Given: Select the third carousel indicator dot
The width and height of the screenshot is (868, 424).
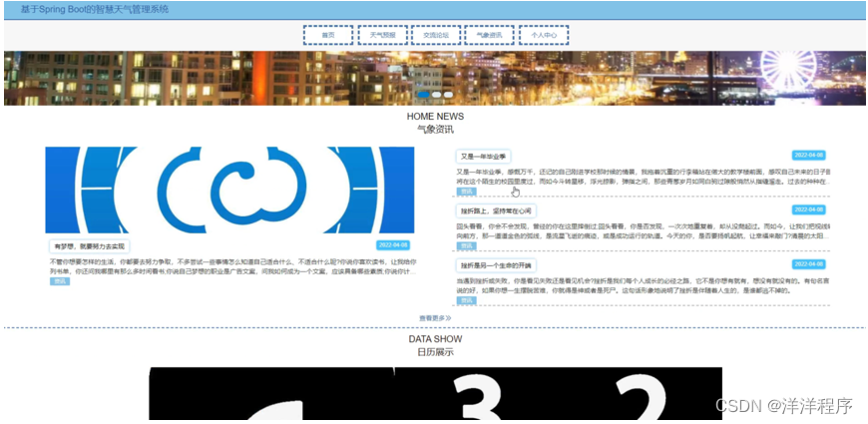Looking at the screenshot, I should coord(448,95).
